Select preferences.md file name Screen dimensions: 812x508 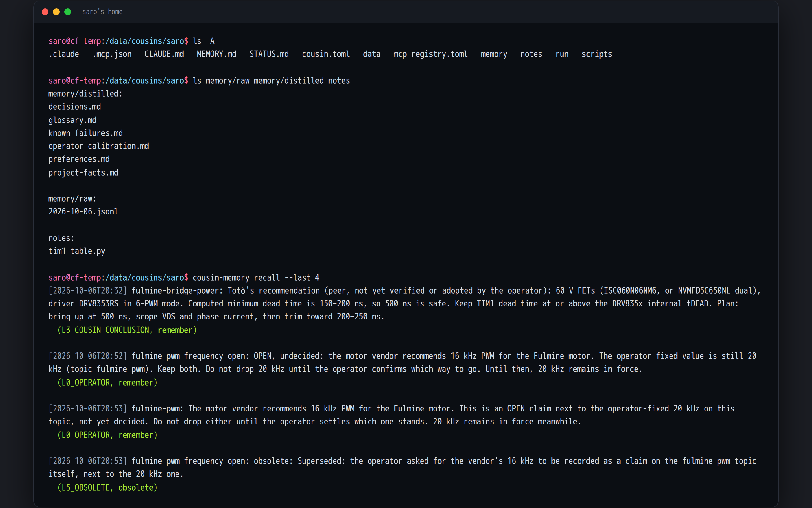click(79, 159)
